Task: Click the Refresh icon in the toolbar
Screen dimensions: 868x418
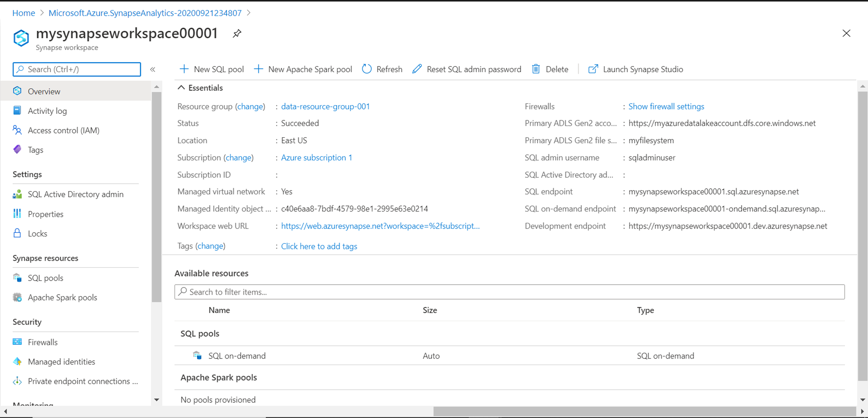Action: click(x=367, y=69)
